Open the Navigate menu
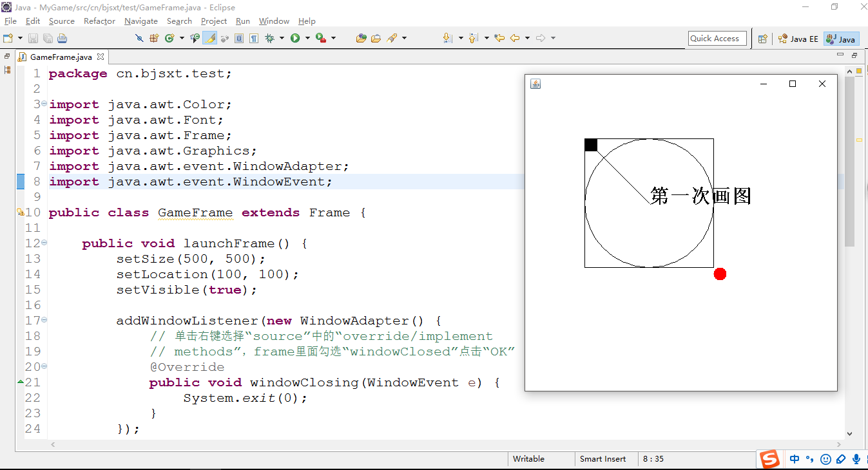The image size is (868, 470). (x=141, y=21)
